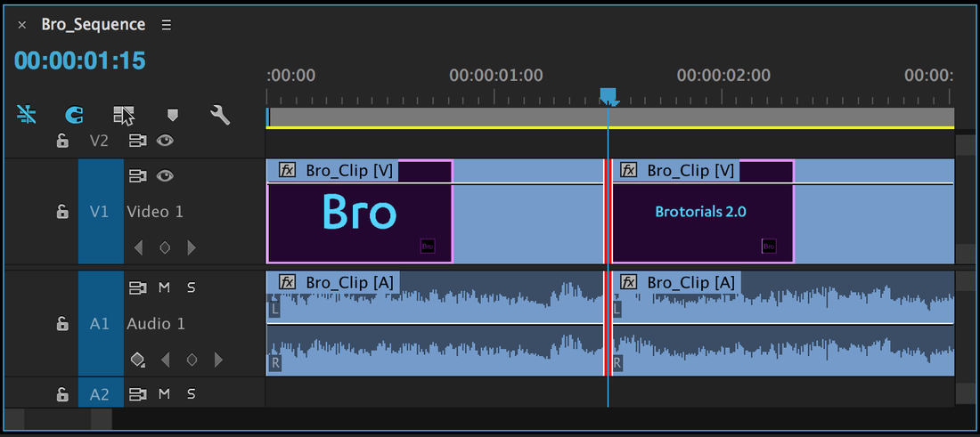Click the A2 track target button
Screen dimensions: 980x437
point(101,393)
